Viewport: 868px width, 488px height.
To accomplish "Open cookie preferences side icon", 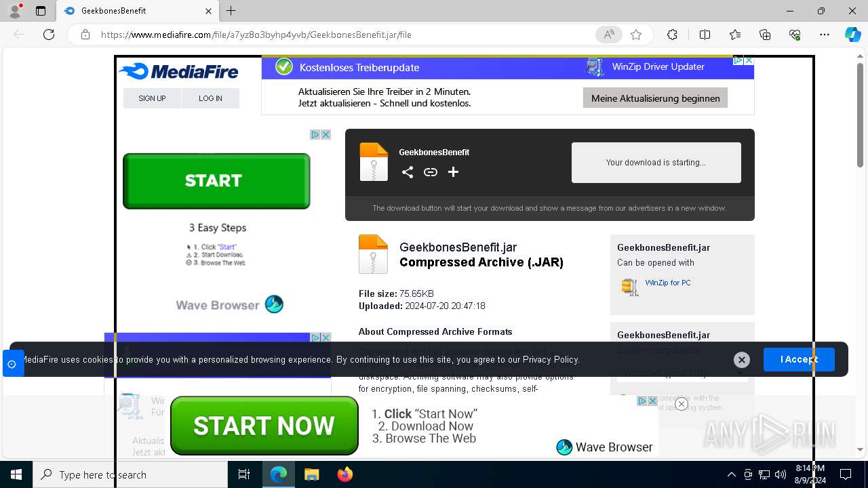I will point(12,364).
